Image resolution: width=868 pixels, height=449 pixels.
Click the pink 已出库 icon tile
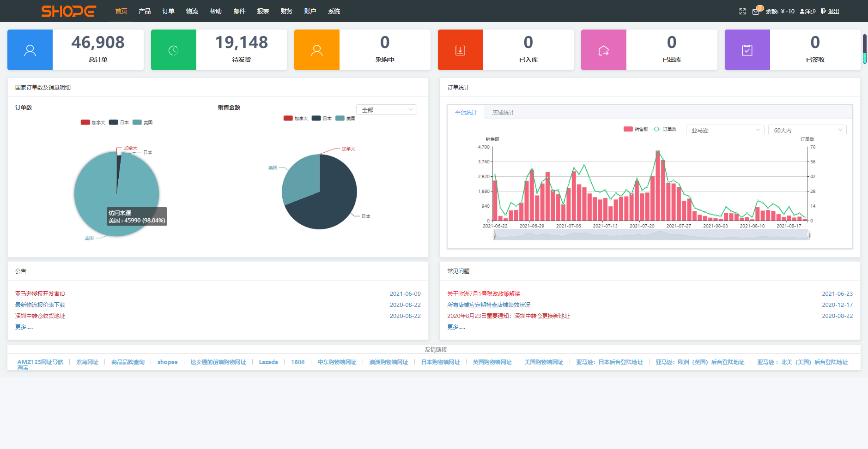(x=603, y=50)
